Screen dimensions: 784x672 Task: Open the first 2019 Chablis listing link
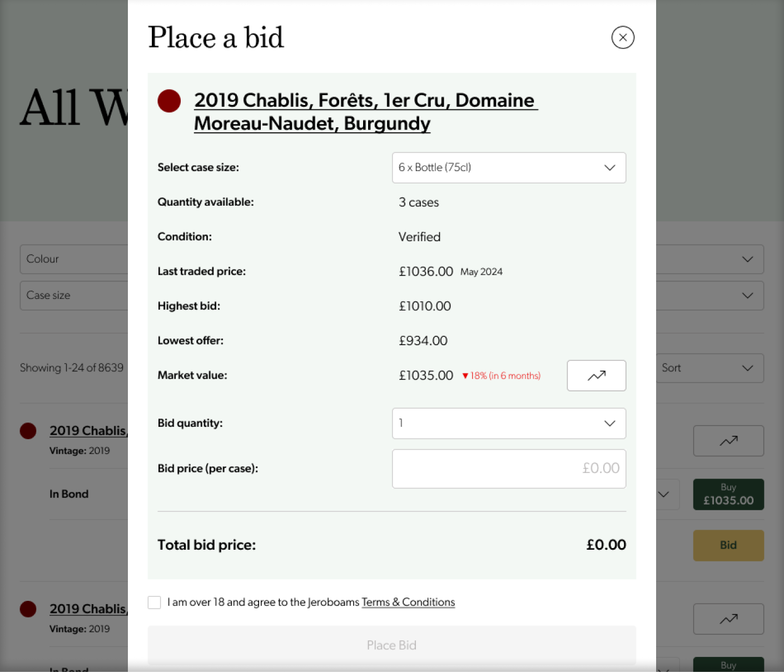tap(88, 431)
